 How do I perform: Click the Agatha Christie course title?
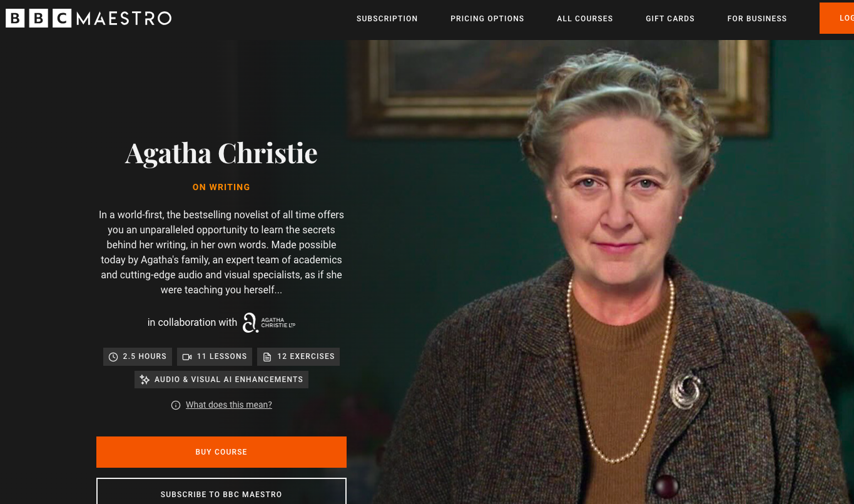pos(221,153)
